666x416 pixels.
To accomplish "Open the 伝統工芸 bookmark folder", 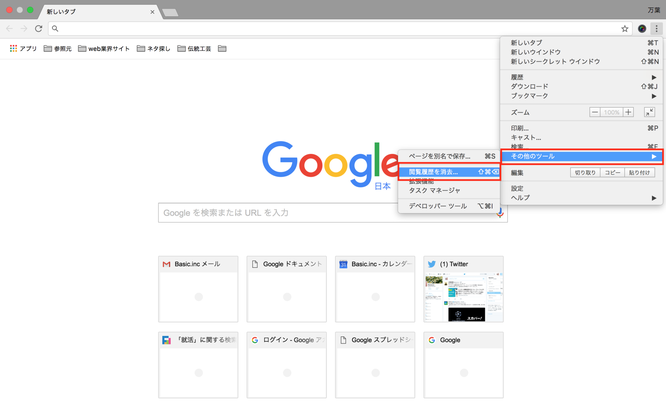I will (194, 48).
